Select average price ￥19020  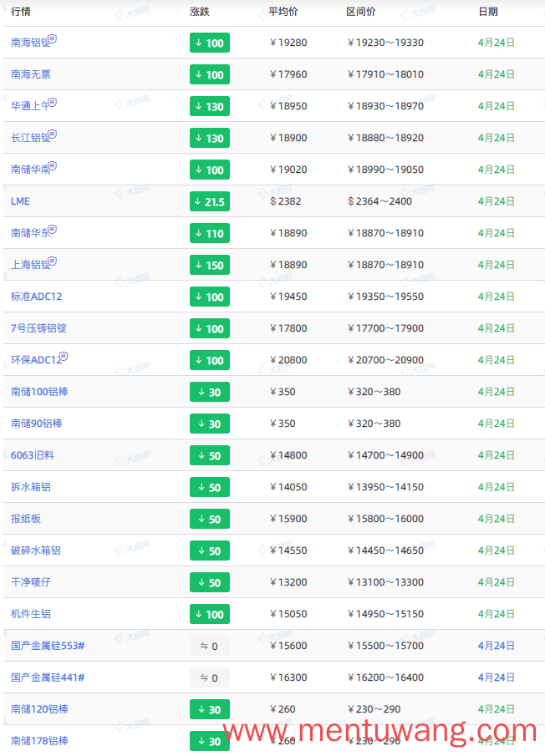[288, 170]
